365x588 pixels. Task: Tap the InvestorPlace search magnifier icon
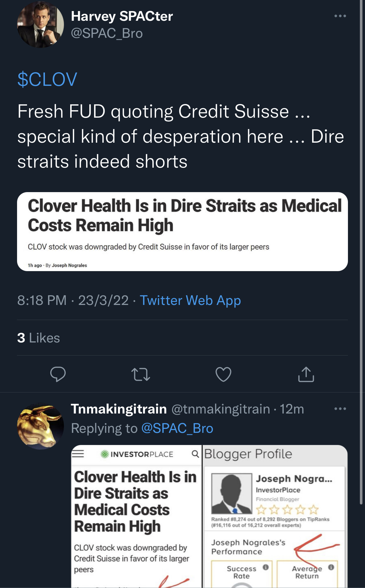click(x=195, y=454)
